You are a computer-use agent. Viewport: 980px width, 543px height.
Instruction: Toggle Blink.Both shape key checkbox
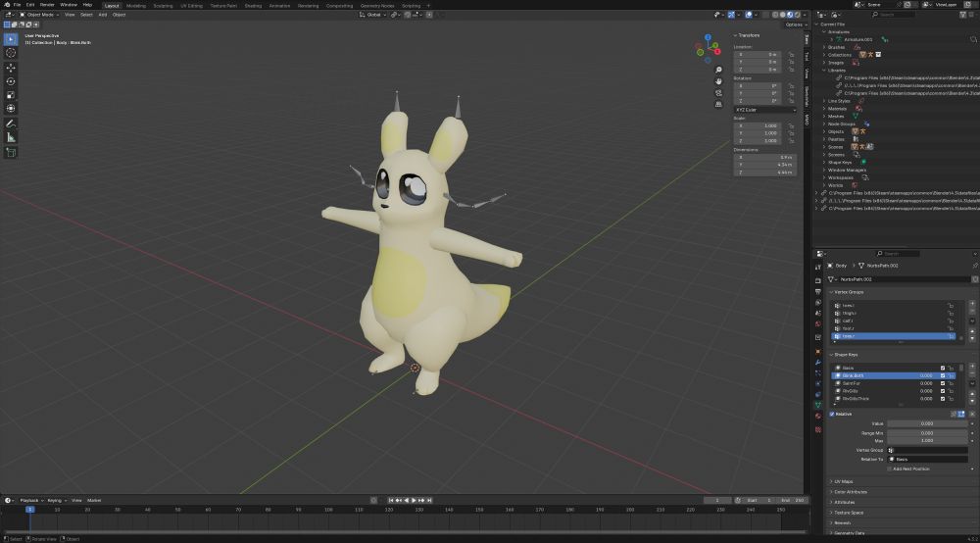pos(943,375)
